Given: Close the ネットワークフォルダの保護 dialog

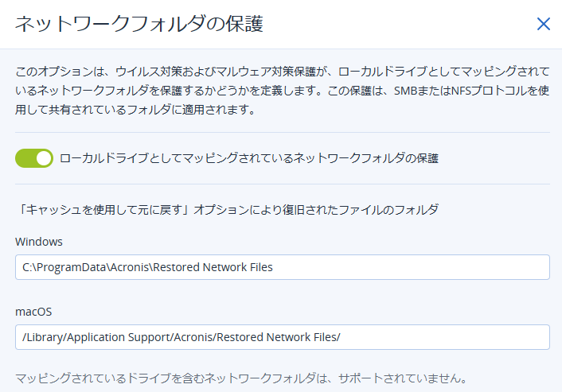Looking at the screenshot, I should (544, 24).
